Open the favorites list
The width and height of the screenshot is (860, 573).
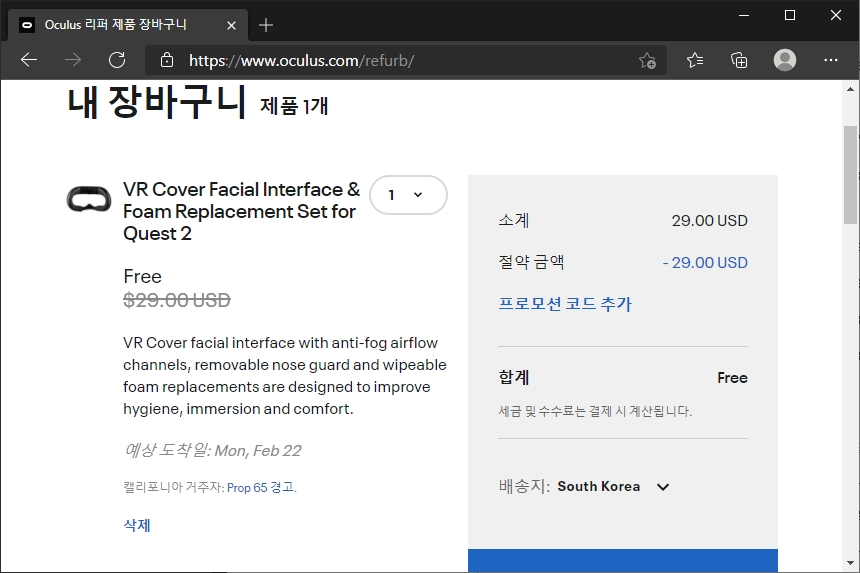(x=695, y=60)
